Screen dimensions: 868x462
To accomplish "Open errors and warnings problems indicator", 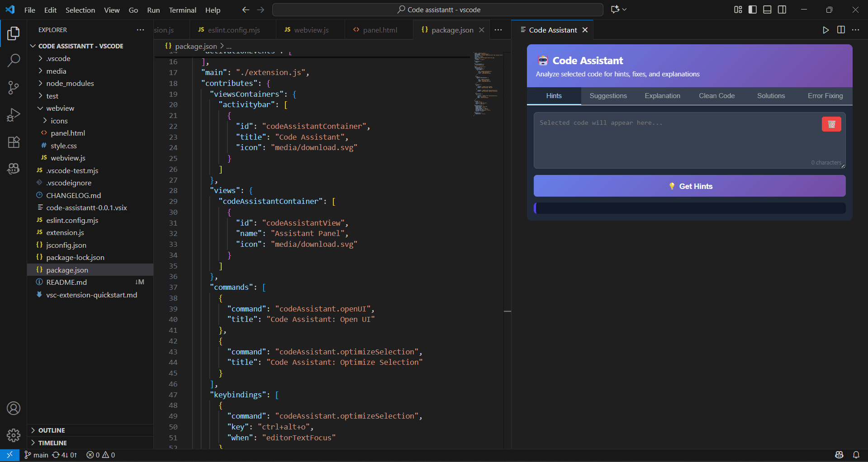I will coord(100,455).
